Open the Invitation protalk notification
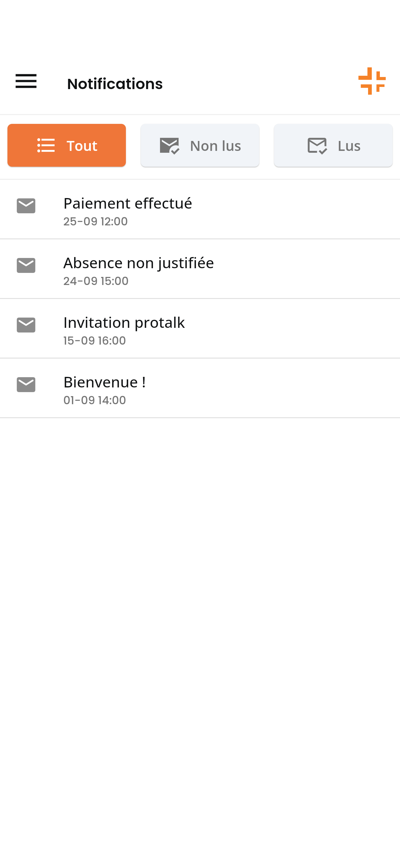Viewport: 400px width, 868px height. coord(124,323)
